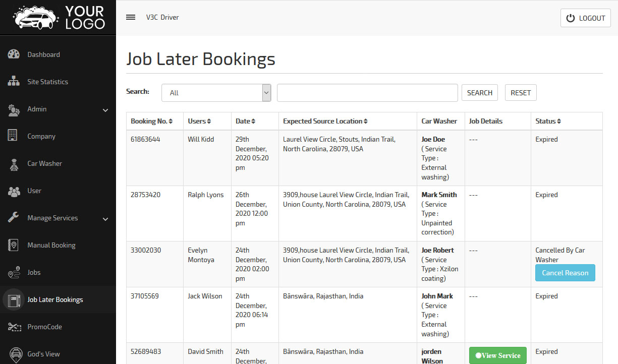The image size is (618, 364).
Task: Click the V3C Driver header text
Action: 162,18
